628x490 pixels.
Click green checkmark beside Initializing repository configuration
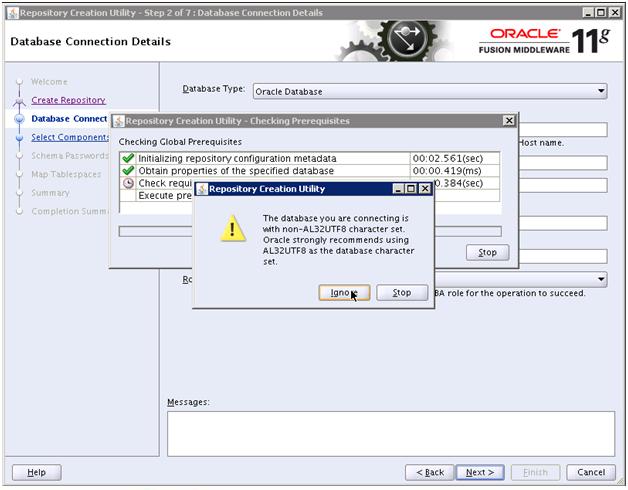tap(128, 158)
